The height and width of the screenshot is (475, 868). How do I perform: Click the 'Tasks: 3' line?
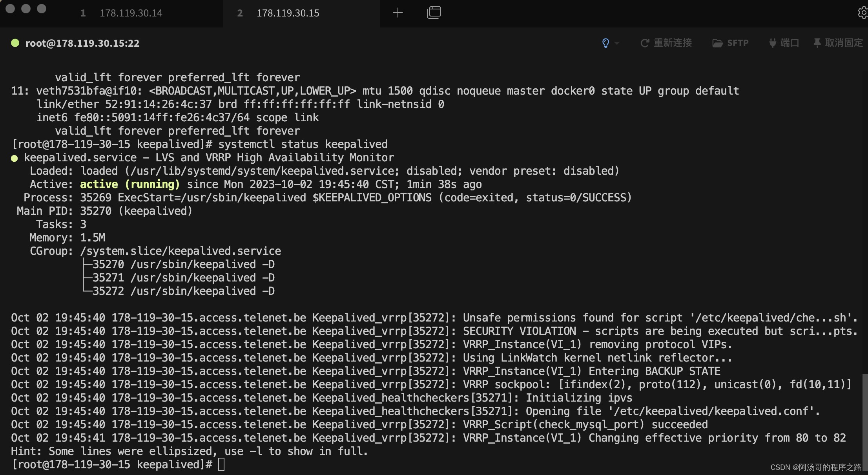click(x=61, y=224)
